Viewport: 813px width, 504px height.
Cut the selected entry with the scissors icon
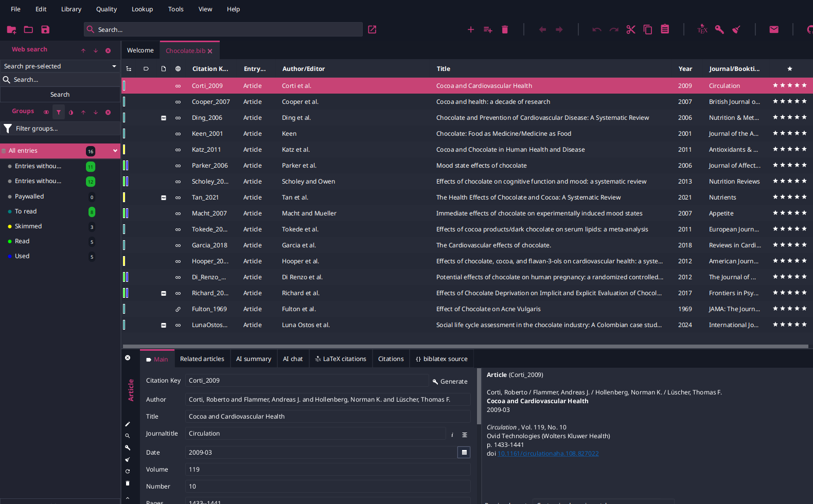pos(631,30)
